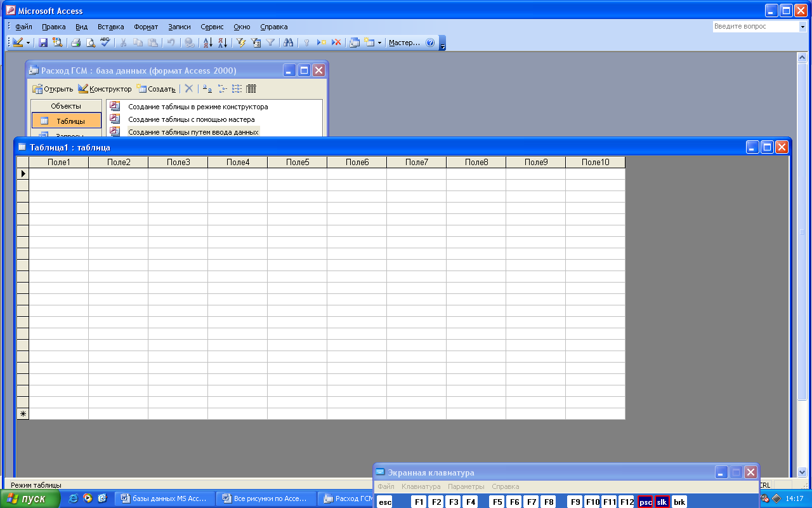812x508 pixels.
Task: Click the Поле5 column header
Action: tap(298, 163)
